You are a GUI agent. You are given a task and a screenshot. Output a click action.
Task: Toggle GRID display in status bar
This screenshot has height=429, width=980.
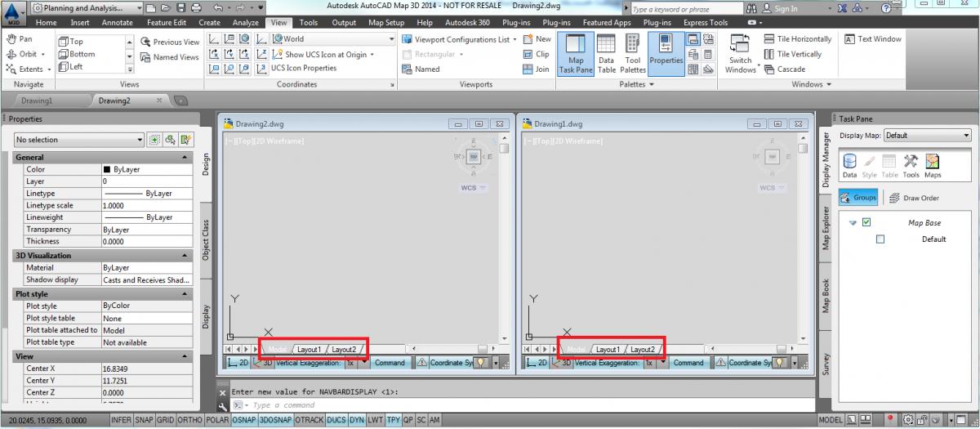pyautogui.click(x=166, y=420)
